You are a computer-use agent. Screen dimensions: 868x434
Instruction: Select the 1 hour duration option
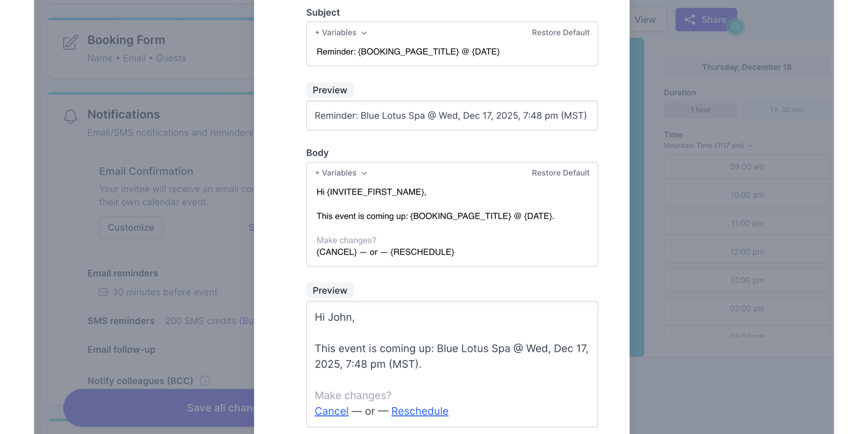click(x=700, y=109)
